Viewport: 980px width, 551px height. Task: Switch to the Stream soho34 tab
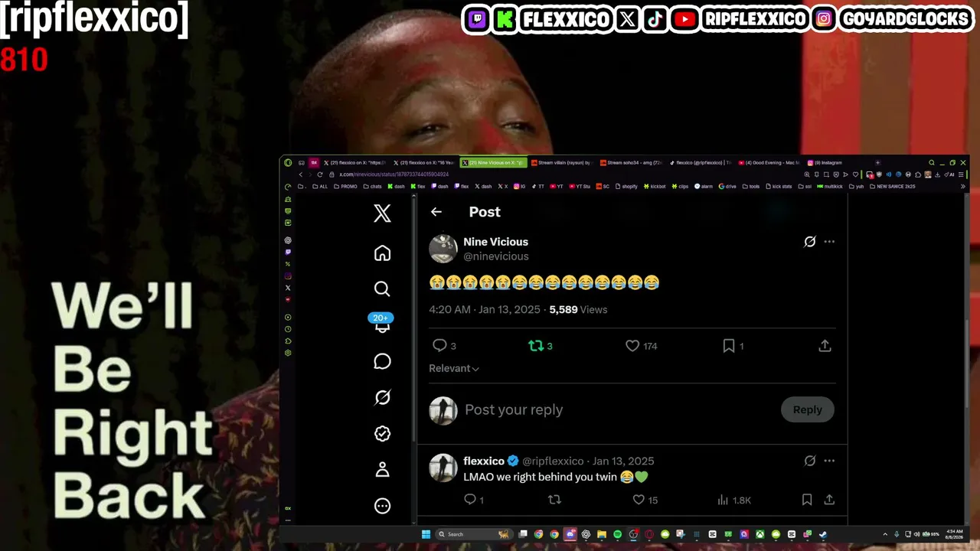633,163
